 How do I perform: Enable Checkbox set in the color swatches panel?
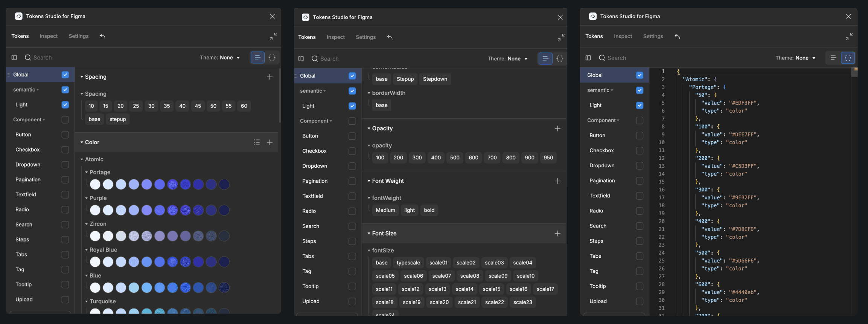[x=65, y=150]
